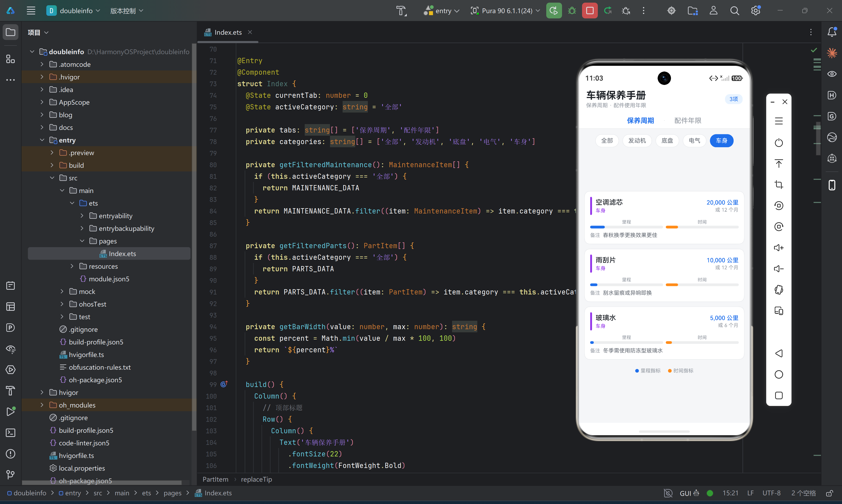Image resolution: width=842 pixels, height=504 pixels.
Task: Click 雨刮片 time progress bar
Action: tap(702, 285)
